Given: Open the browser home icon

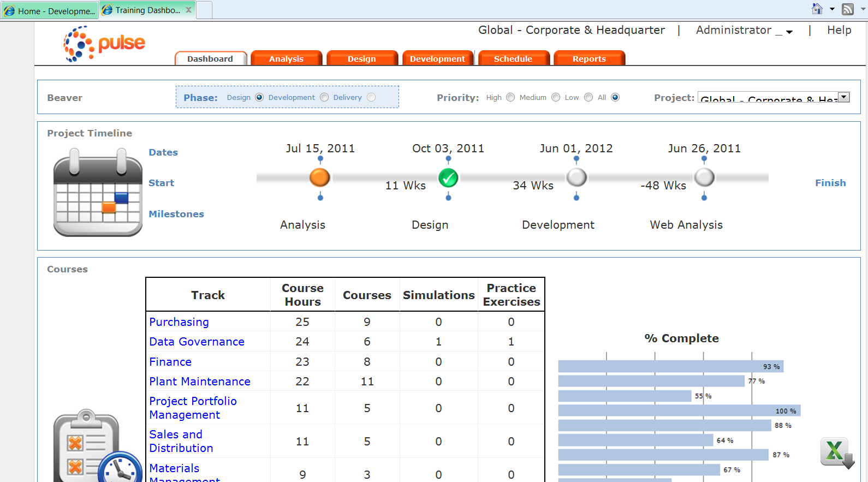Looking at the screenshot, I should pyautogui.click(x=817, y=9).
